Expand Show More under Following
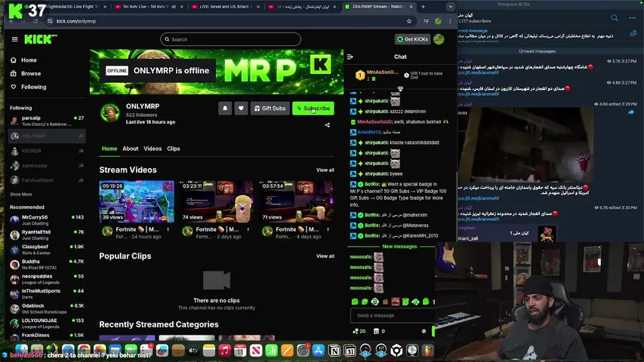Image resolution: width=644 pixels, height=362 pixels. point(21,194)
